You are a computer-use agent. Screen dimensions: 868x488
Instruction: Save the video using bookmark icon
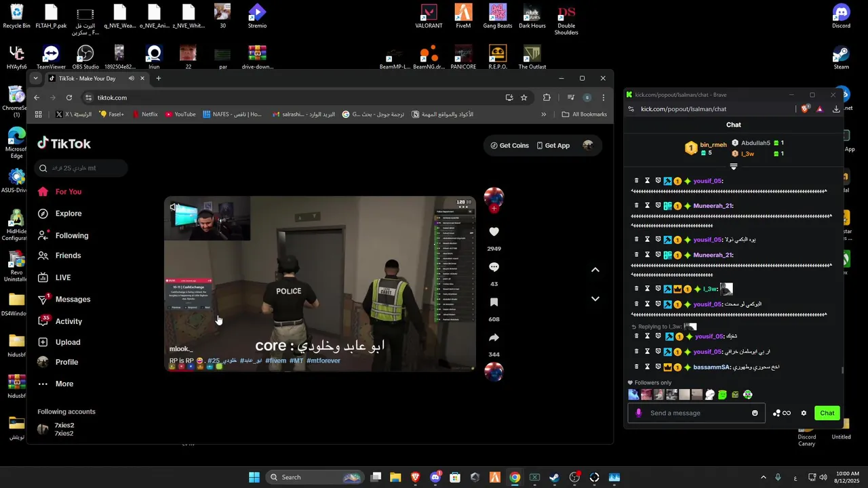coord(494,302)
